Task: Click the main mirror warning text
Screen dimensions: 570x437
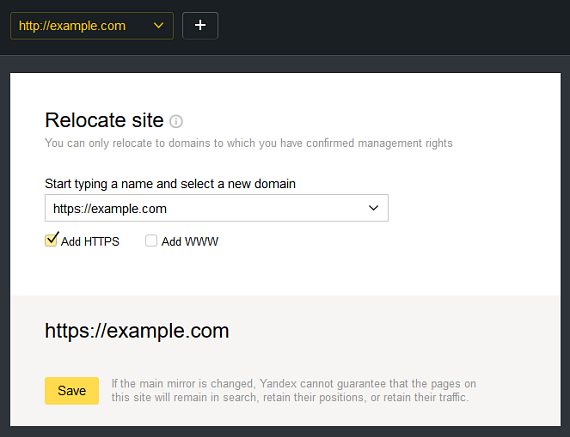Action: 294,390
